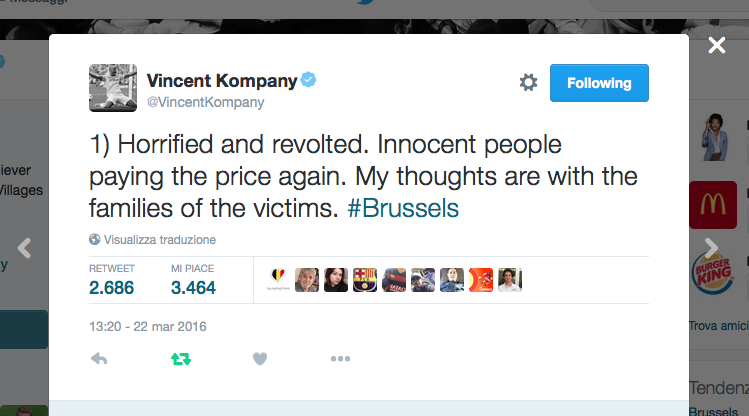The width and height of the screenshot is (749, 416).
Task: Toggle the green retweet icon
Action: click(180, 358)
